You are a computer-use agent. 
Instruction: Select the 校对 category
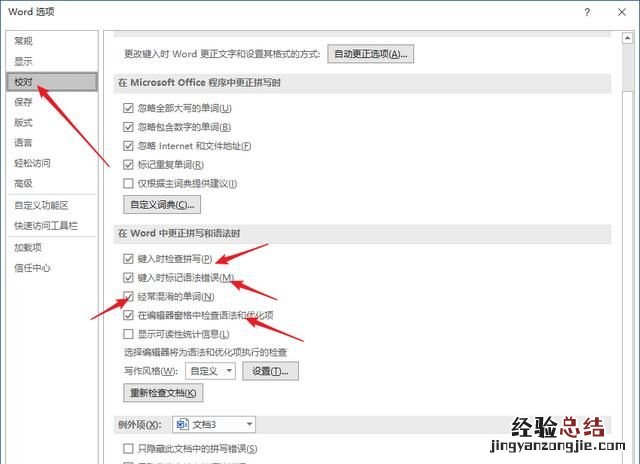pos(52,82)
